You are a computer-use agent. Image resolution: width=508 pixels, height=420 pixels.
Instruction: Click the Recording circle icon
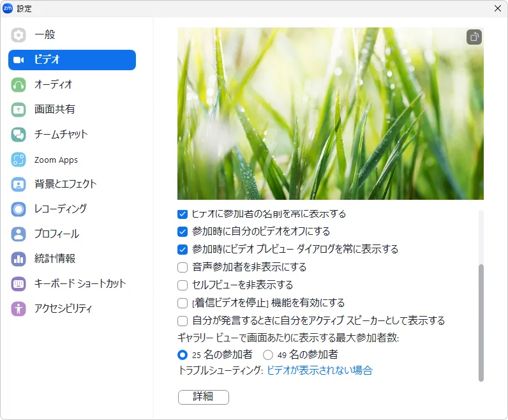pos(19,209)
